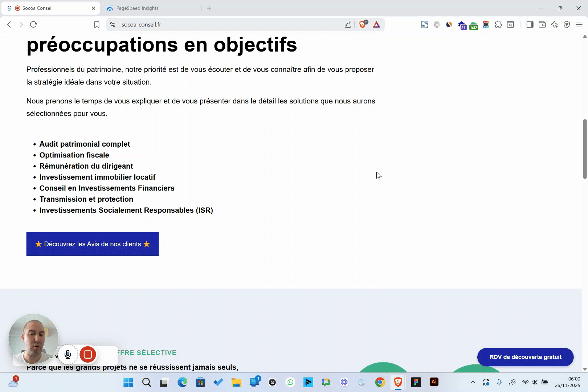Image resolution: width=588 pixels, height=392 pixels.
Task: Stop the screen recording with red button
Action: tap(87, 355)
